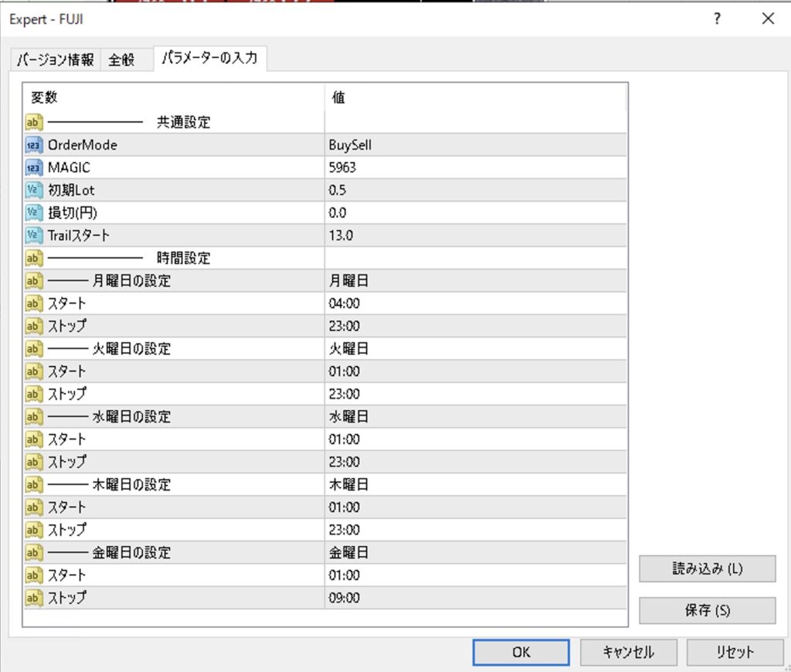Save settings with 保存 (S) button
The image size is (791, 672).
tap(707, 610)
